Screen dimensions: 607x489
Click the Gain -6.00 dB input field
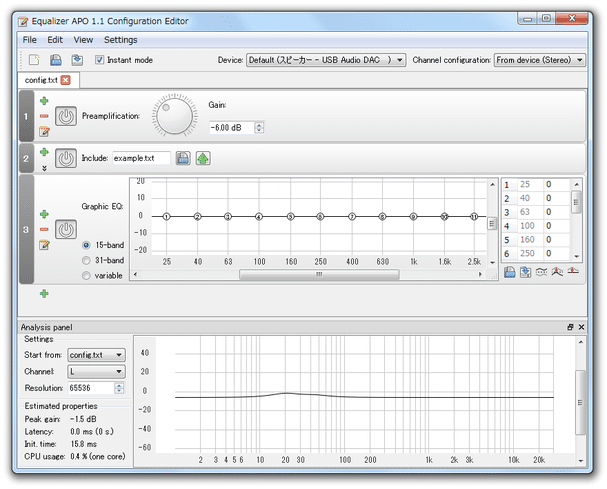[x=231, y=127]
